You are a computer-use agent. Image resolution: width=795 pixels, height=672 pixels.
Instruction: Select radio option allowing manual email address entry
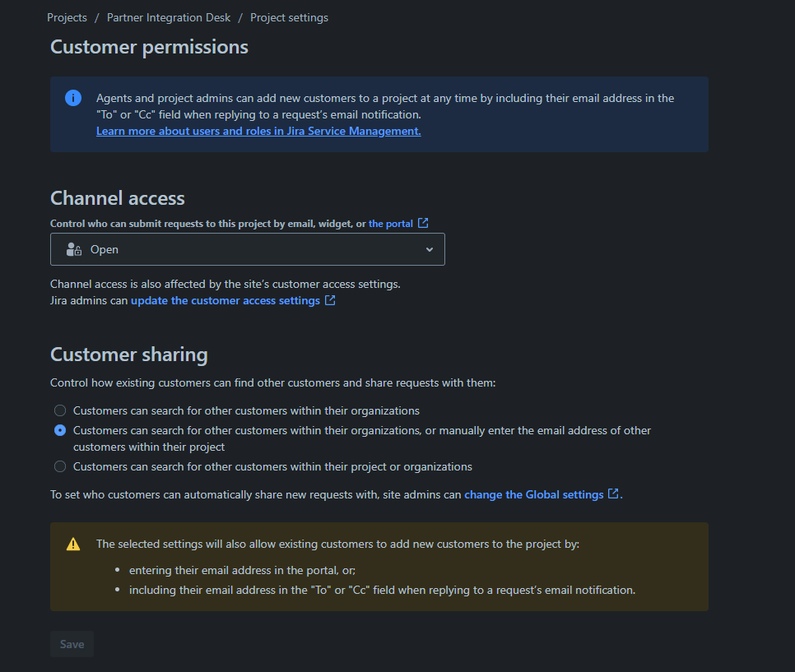pos(60,430)
